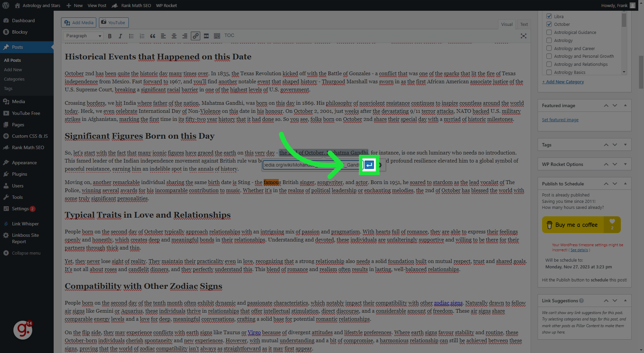644x353 pixels.
Task: Click the TOC toolbar button
Action: [229, 36]
